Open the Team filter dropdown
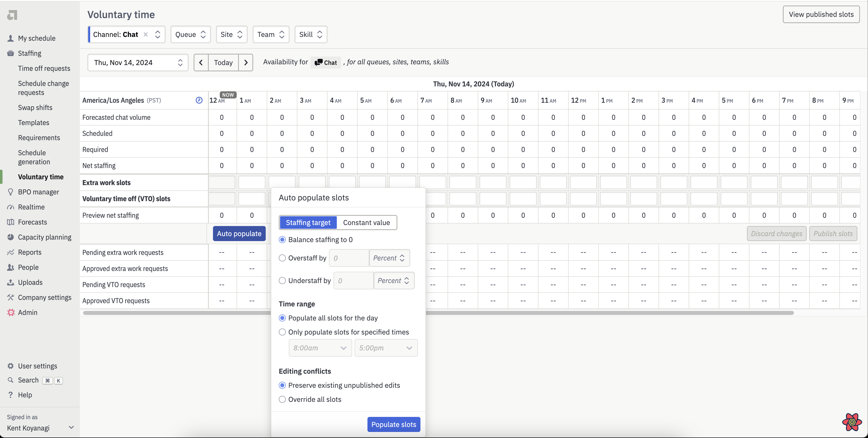The image size is (868, 438). pyautogui.click(x=271, y=34)
